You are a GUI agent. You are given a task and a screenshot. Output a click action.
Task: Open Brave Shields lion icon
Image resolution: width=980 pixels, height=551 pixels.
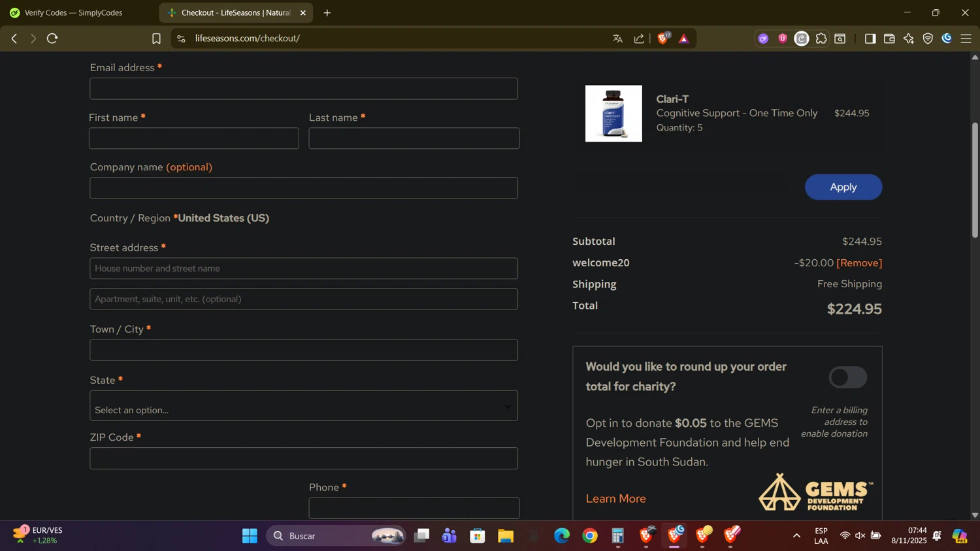tap(663, 39)
